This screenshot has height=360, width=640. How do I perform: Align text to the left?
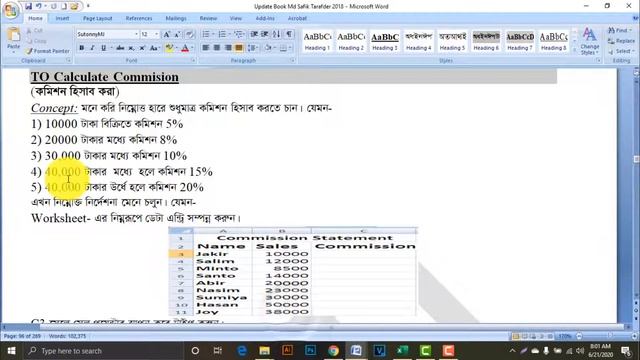tap(206, 48)
